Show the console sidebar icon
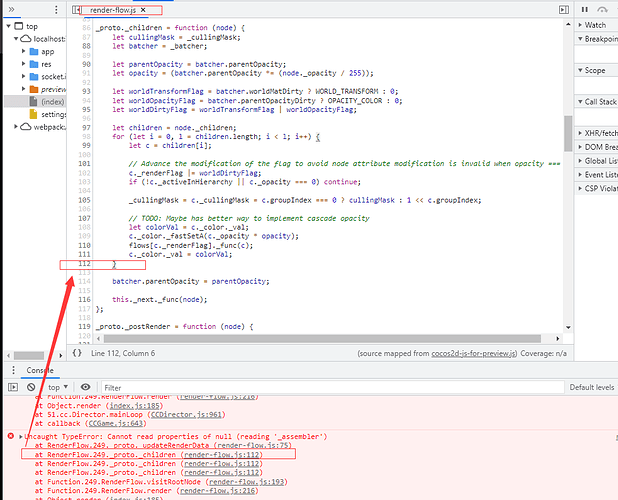The width and height of the screenshot is (618, 500). coord(13,387)
